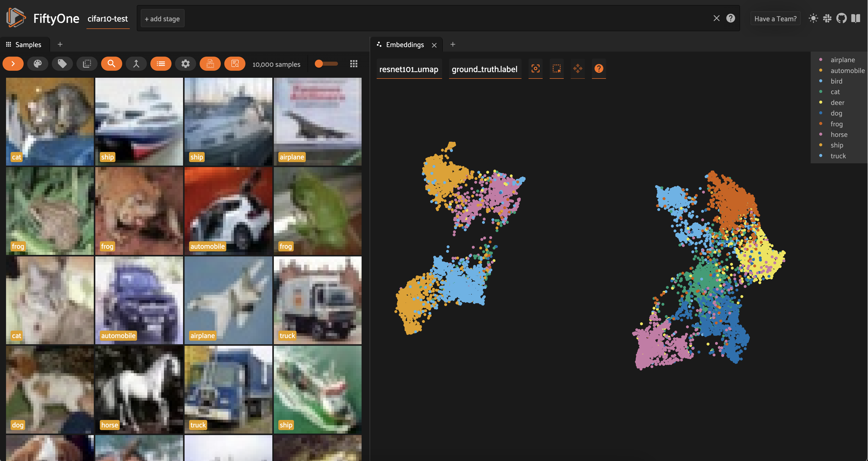The width and height of the screenshot is (868, 461).
Task: Switch to the Samples tab
Action: (x=24, y=45)
